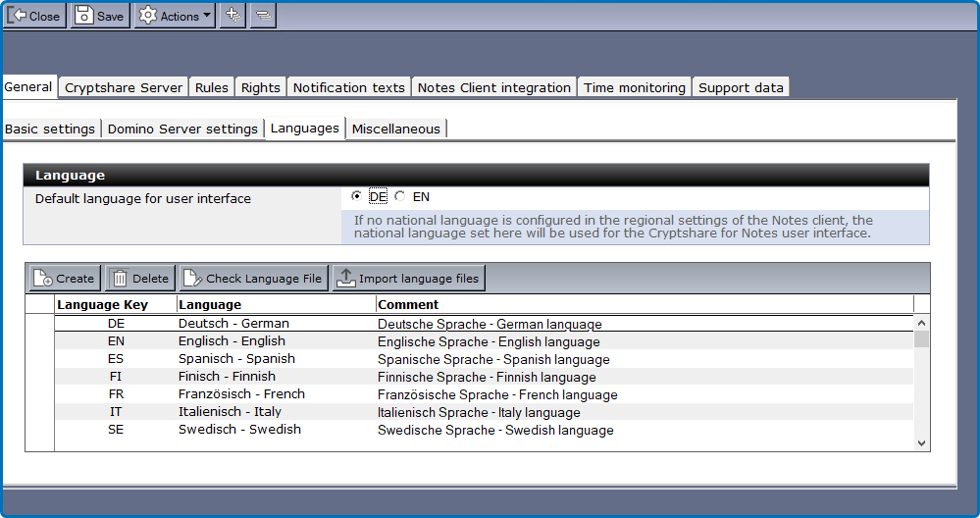Screen dimensions: 980x518
Task: Open the Time monitoring tab
Action: pos(634,87)
